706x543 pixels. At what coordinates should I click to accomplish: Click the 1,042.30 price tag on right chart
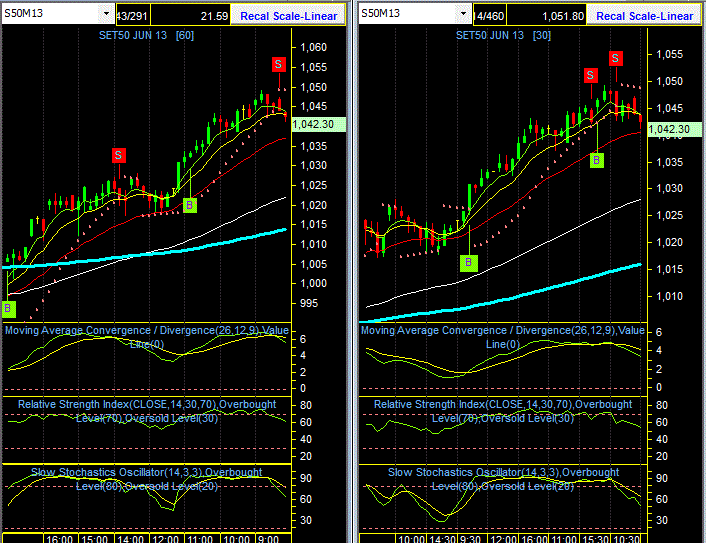point(674,129)
